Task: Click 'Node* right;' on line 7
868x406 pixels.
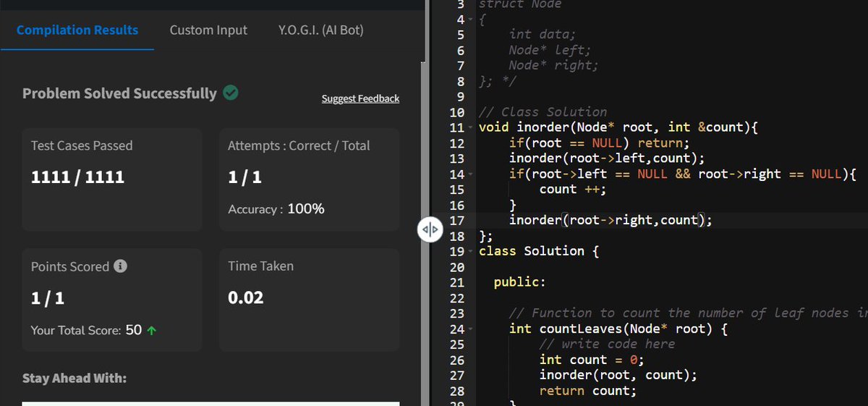Action: point(554,65)
